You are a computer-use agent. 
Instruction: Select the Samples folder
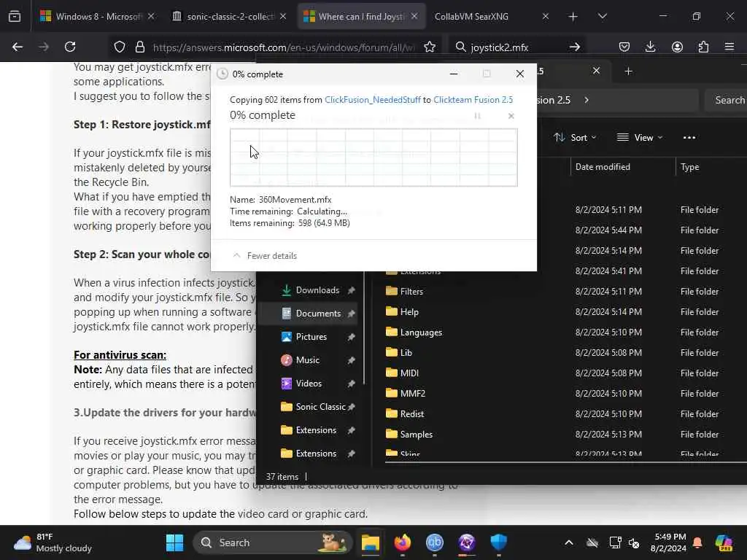(x=409, y=435)
